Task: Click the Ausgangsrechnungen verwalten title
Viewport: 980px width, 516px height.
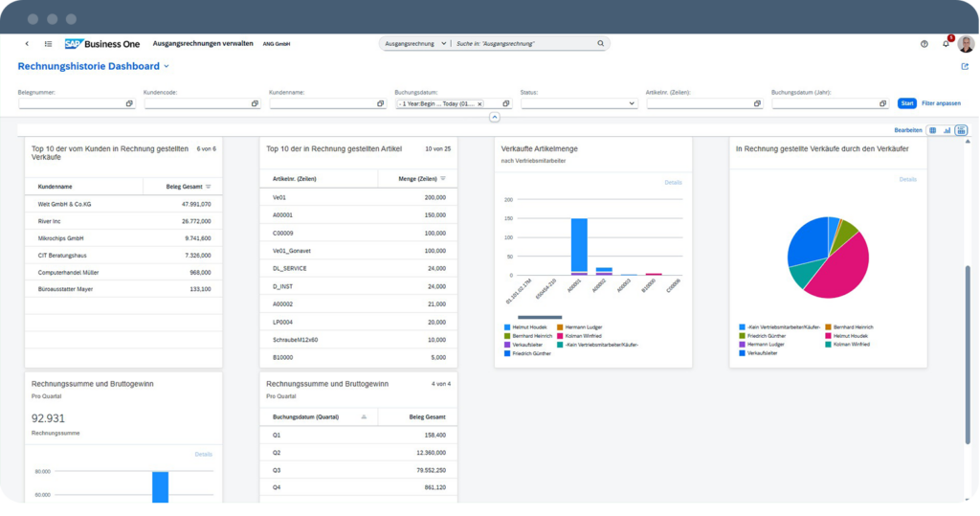Action: click(x=203, y=44)
